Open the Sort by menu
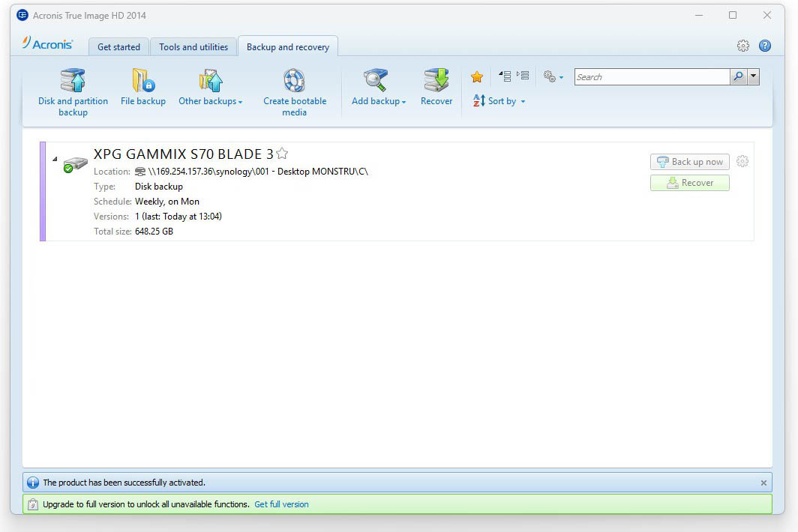Image resolution: width=798 pixels, height=532 pixels. tap(499, 100)
